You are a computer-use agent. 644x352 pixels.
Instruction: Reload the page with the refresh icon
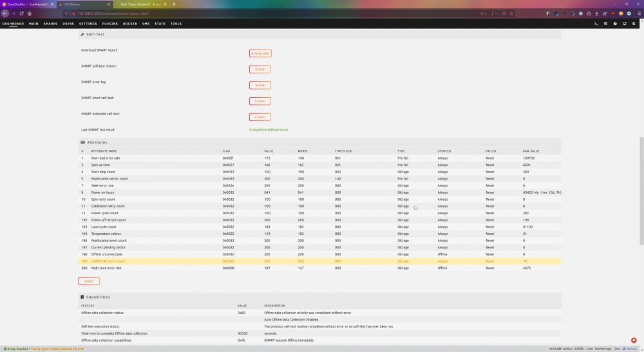click(21, 13)
